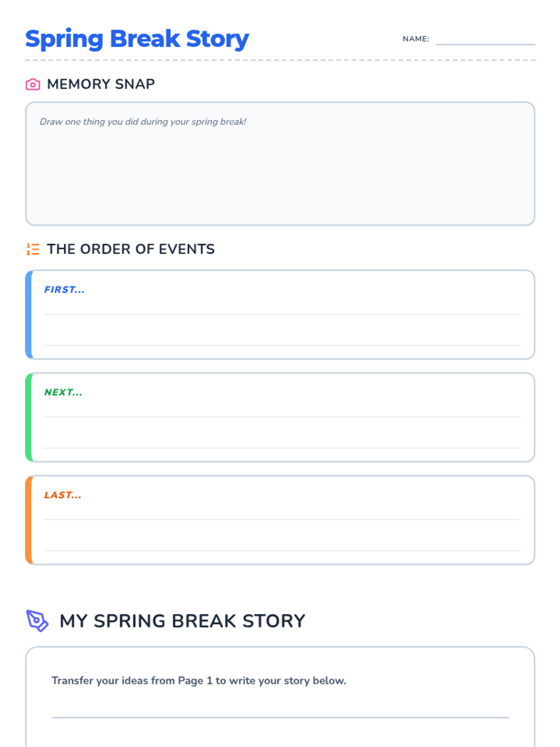Click inside the Memory Snap drawing box
560x747 pixels.
tap(280, 164)
